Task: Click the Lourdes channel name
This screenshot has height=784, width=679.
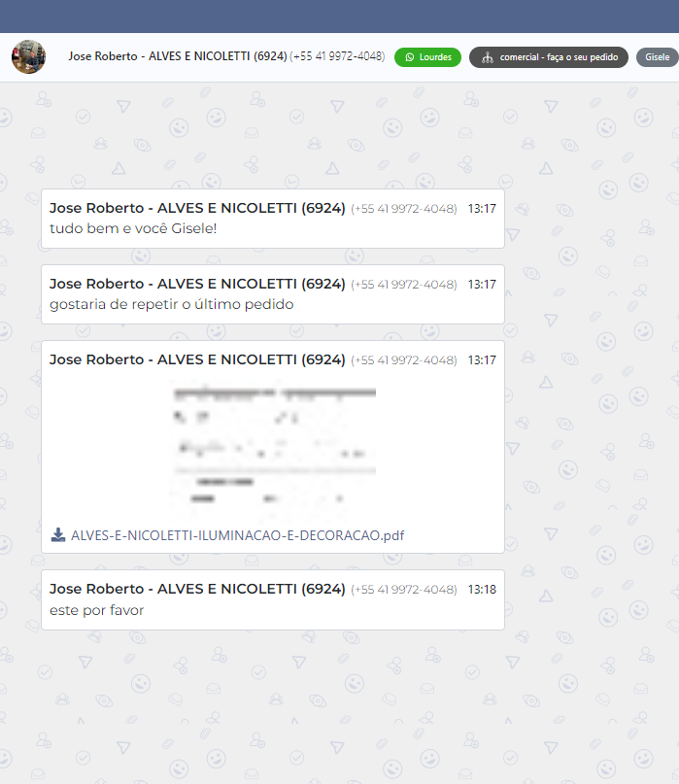Action: (435, 57)
